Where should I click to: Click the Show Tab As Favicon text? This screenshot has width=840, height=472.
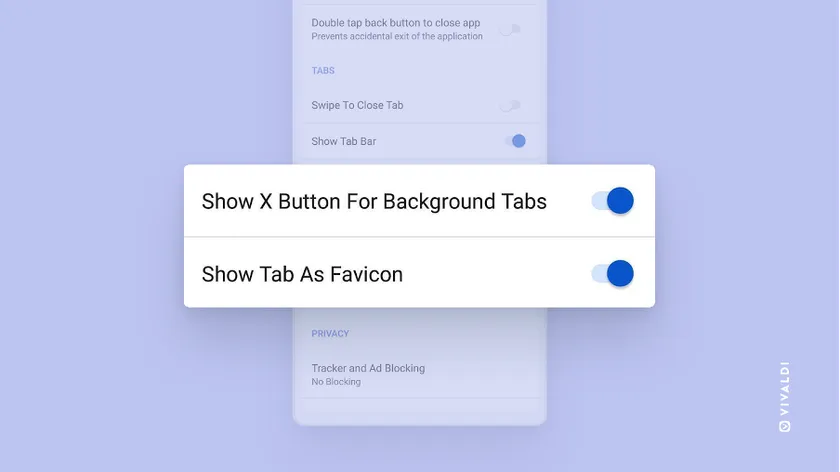pyautogui.click(x=302, y=274)
